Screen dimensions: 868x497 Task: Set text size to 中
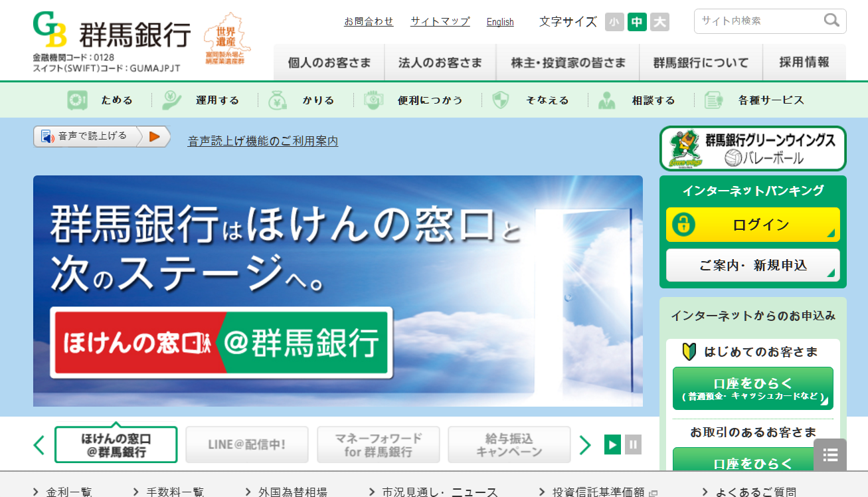coord(637,22)
